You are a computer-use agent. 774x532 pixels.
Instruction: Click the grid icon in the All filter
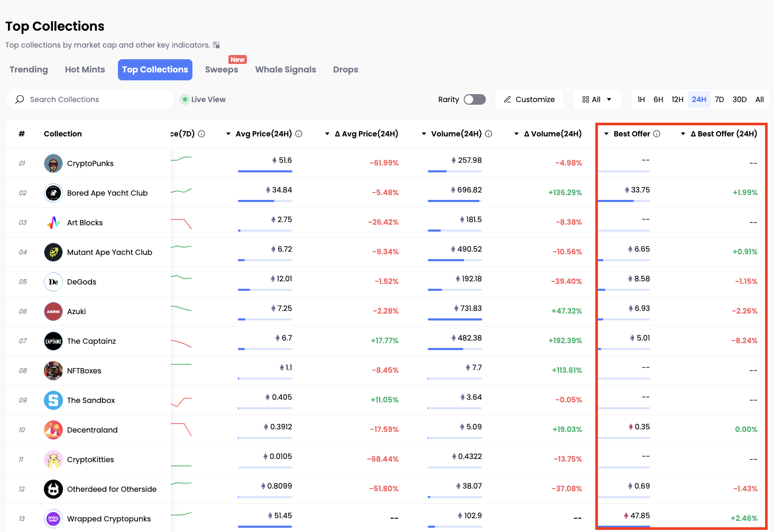click(586, 99)
